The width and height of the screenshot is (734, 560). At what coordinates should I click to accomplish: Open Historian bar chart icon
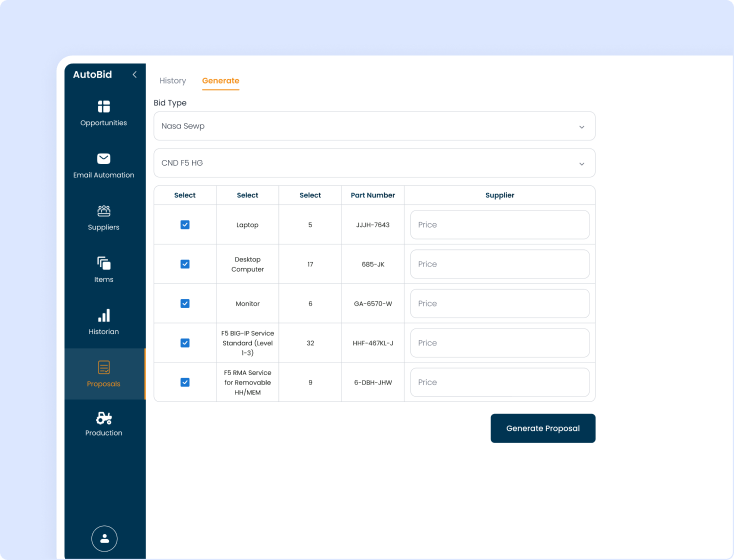103,315
